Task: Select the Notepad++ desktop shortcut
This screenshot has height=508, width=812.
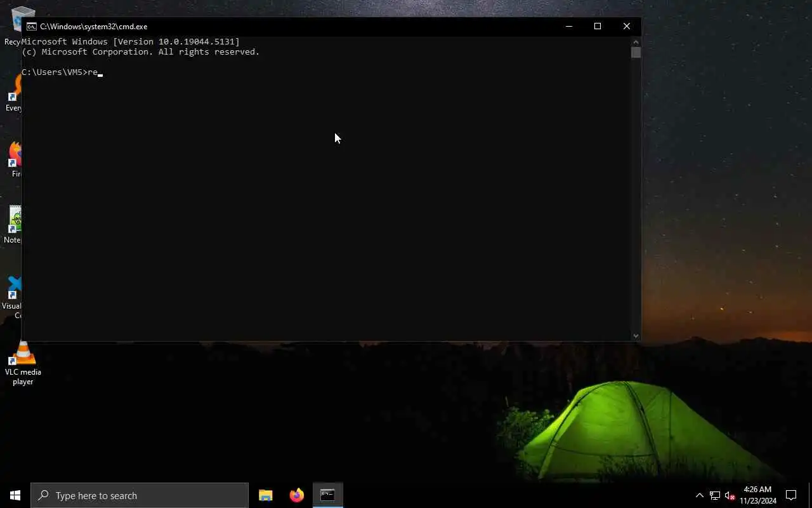Action: coord(12,225)
